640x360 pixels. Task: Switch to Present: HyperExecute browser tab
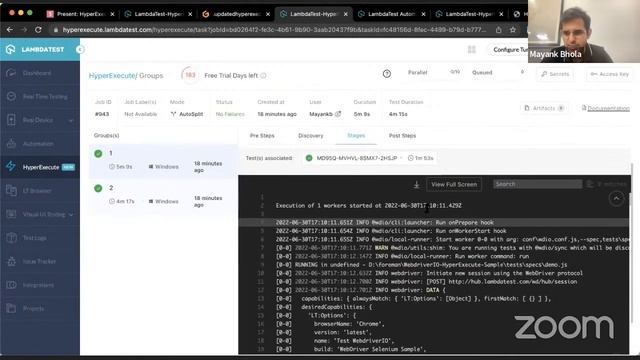pyautogui.click(x=80, y=14)
